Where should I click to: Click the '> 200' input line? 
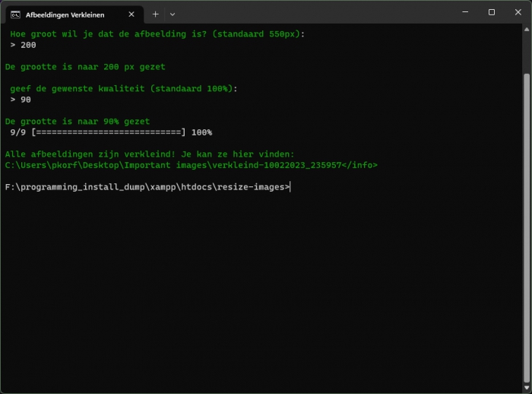click(23, 45)
